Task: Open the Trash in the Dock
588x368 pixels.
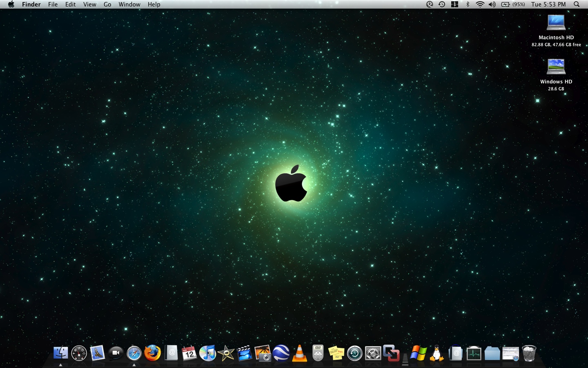Action: [529, 353]
